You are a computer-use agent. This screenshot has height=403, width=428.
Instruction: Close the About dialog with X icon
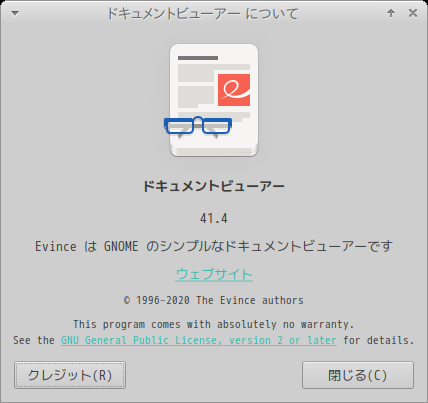pyautogui.click(x=413, y=13)
